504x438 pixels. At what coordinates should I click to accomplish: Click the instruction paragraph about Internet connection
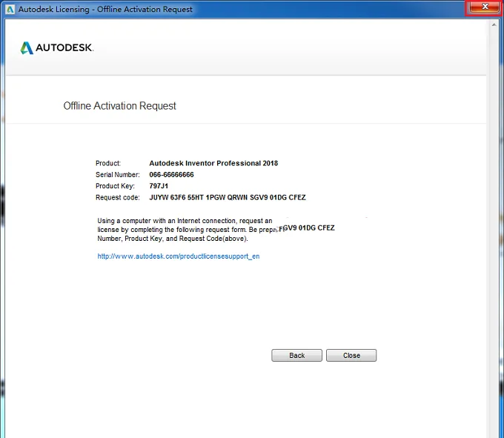(x=190, y=230)
